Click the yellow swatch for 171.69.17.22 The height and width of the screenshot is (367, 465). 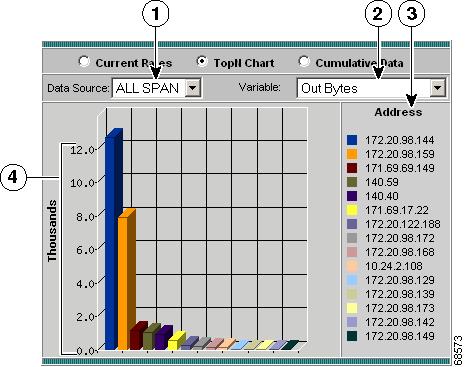pos(352,210)
